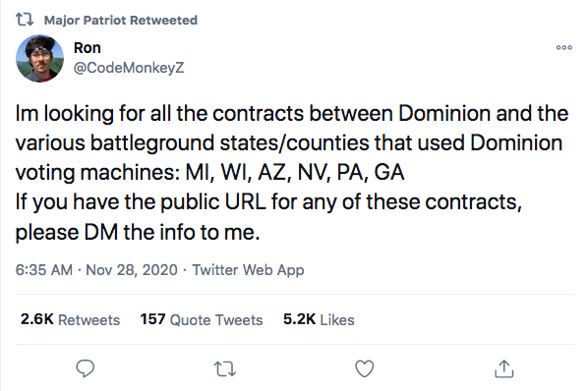The width and height of the screenshot is (588, 391).
Task: Click the Twitter Web App source link
Action: point(248,269)
